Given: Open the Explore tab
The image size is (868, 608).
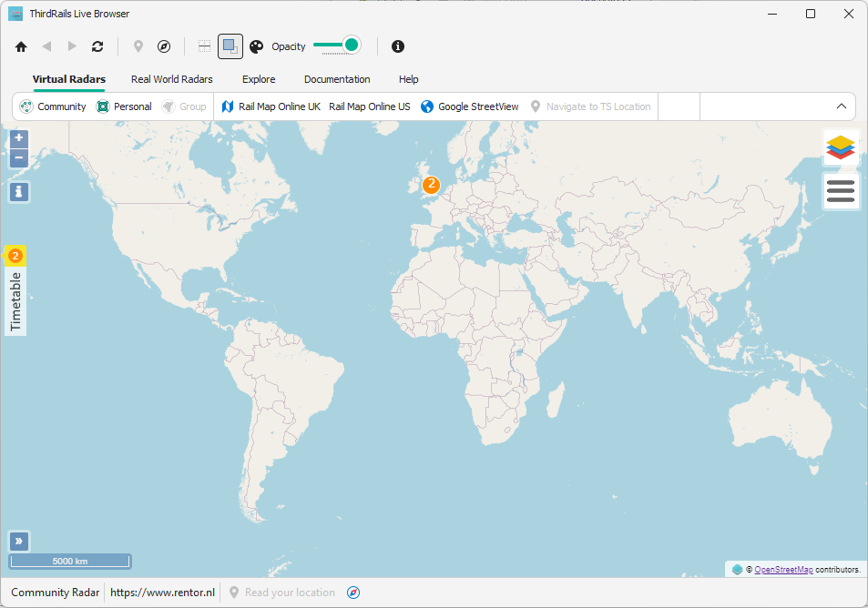Looking at the screenshot, I should coord(259,79).
